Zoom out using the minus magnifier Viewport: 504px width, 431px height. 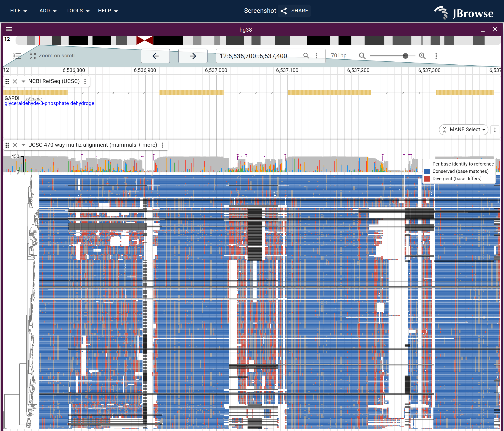[x=362, y=56]
